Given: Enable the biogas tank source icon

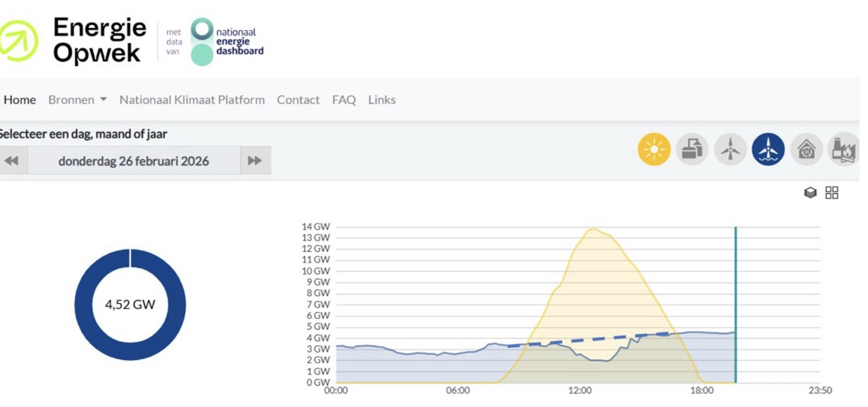Looking at the screenshot, I should [x=692, y=149].
